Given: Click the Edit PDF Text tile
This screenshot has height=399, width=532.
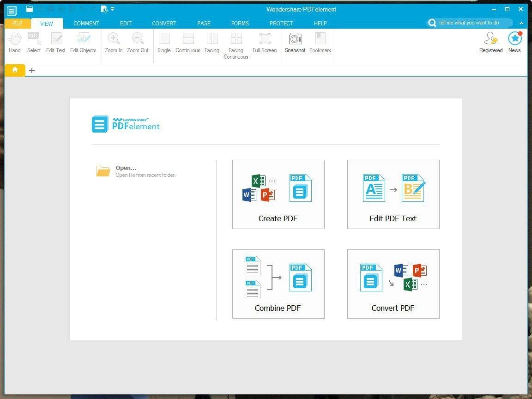Looking at the screenshot, I should (393, 194).
